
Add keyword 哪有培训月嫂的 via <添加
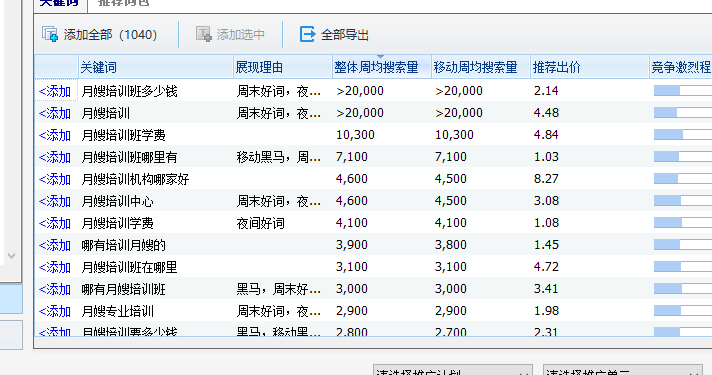[x=55, y=245]
